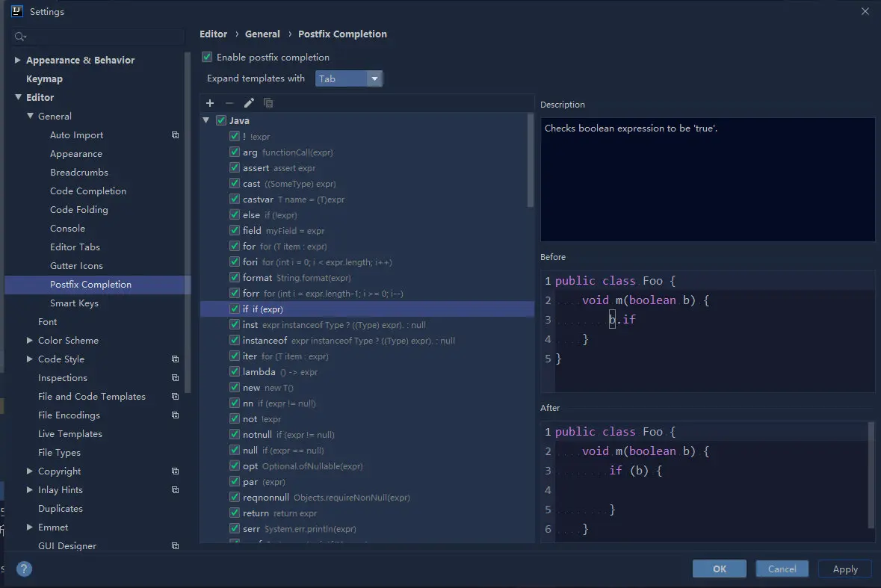Expand Appearance & Behavior section

point(17,60)
